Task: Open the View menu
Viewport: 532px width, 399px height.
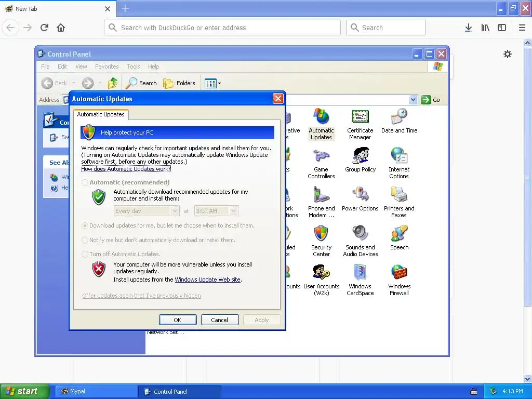Action: tap(81, 66)
